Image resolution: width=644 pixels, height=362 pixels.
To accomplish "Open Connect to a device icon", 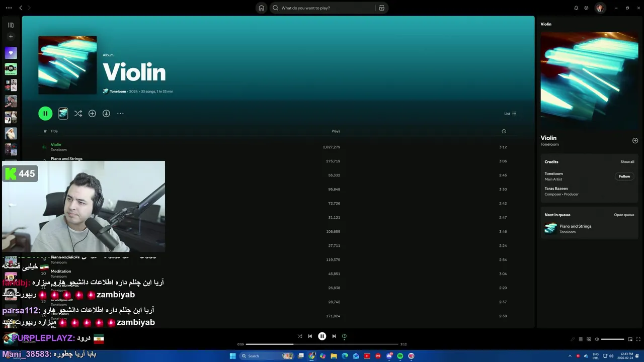I will [589, 339].
